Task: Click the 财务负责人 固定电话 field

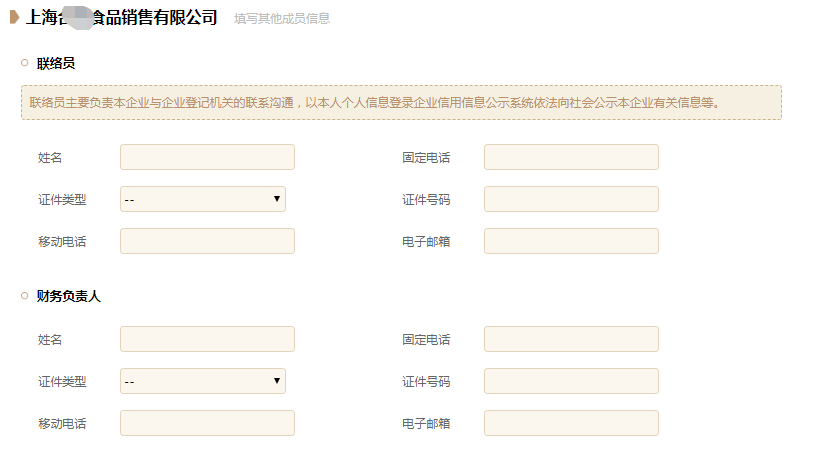Action: pyautogui.click(x=571, y=339)
